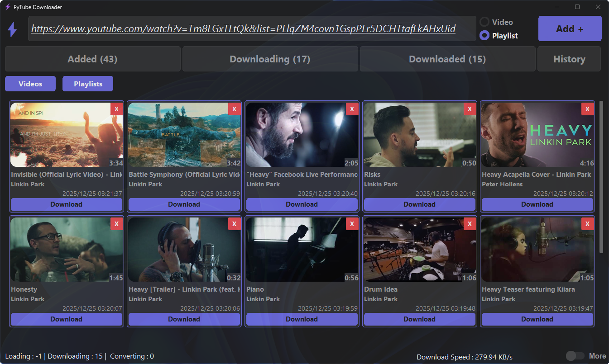Download the Risks video
Screen dimensions: 609x364
point(419,204)
